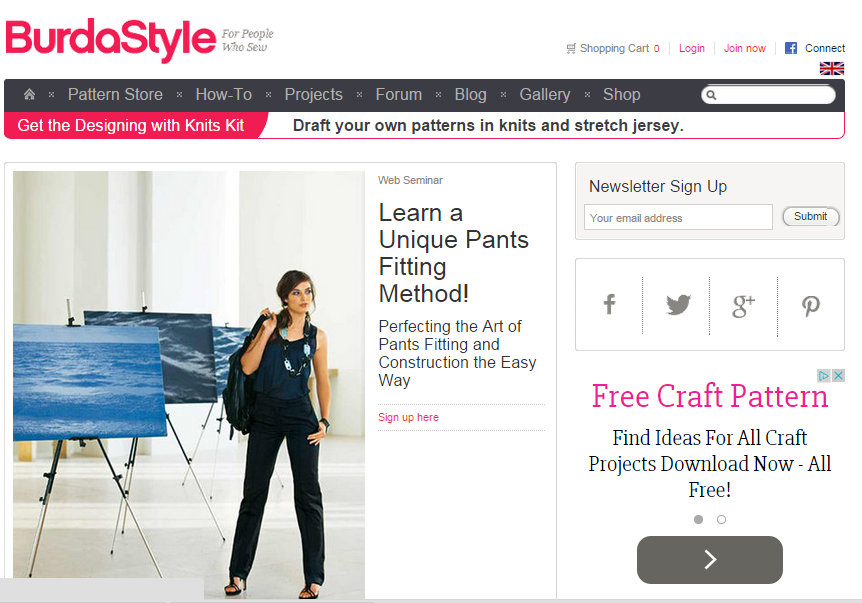Close the Free Craft Pattern ad
Image resolution: width=862 pixels, height=603 pixels.
(x=838, y=375)
